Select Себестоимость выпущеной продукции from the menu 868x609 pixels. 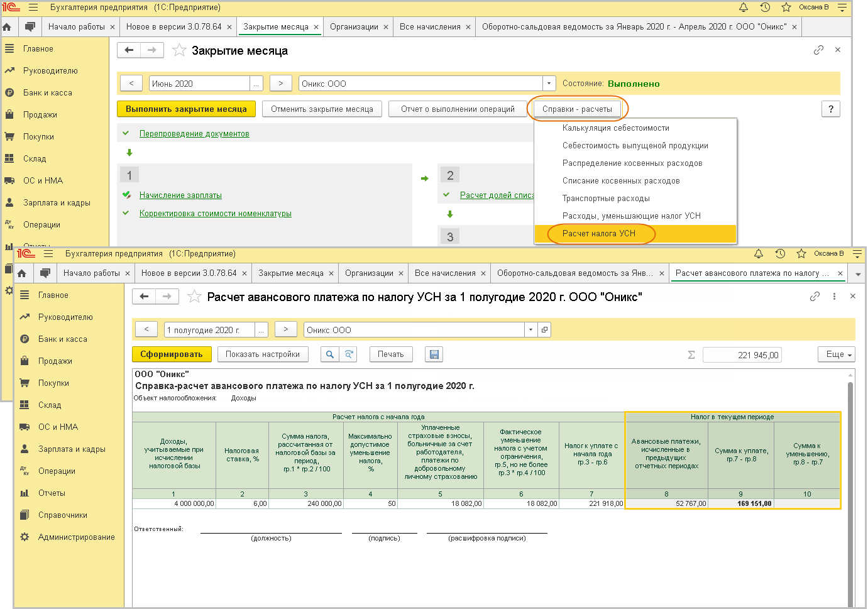click(635, 145)
